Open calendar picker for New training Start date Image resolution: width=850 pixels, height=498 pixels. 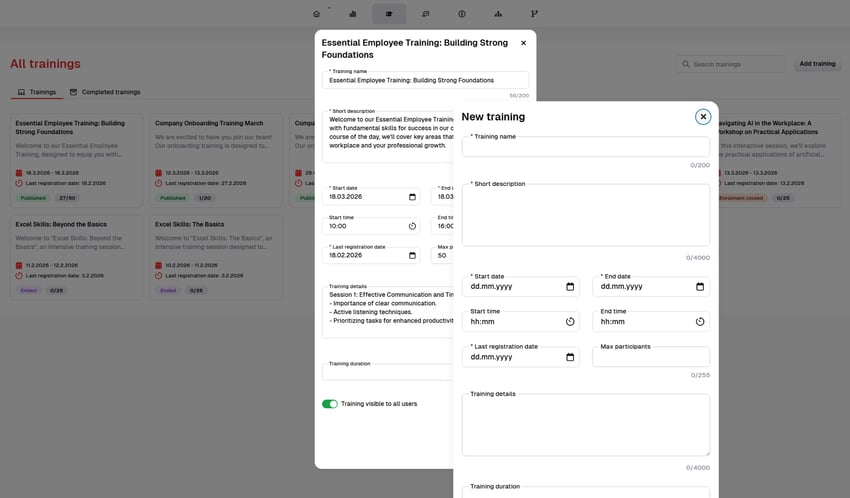570,287
